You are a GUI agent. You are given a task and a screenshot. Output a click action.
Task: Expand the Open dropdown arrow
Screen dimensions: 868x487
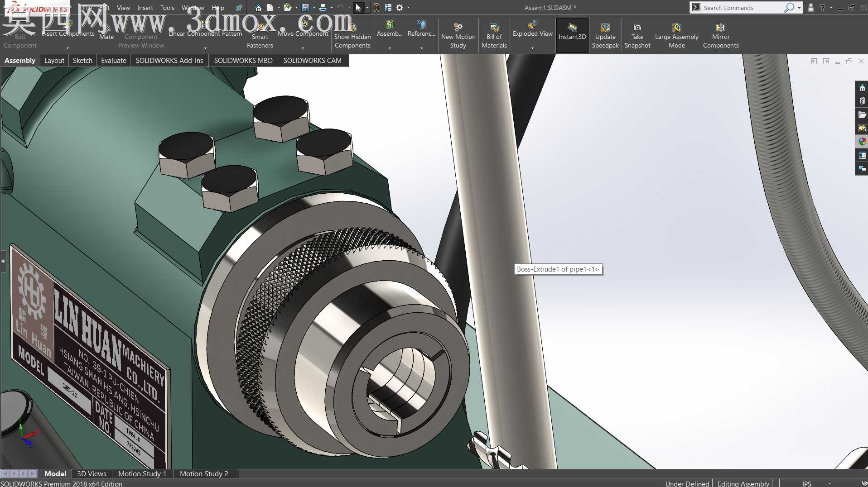(x=296, y=8)
